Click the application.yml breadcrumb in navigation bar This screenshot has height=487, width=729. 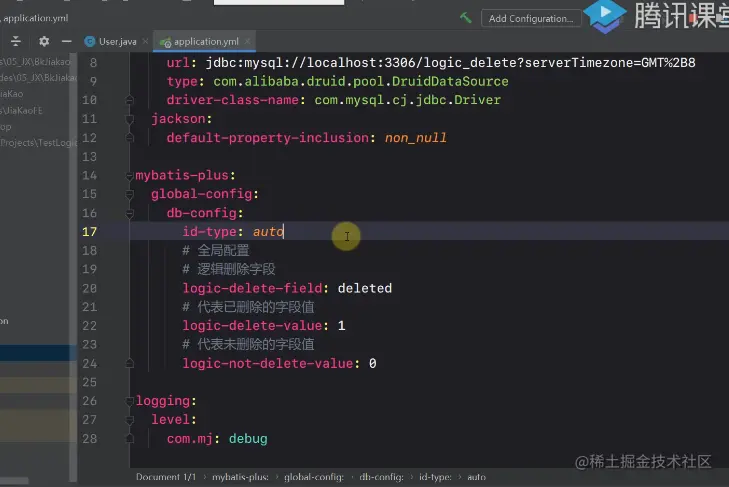click(35, 18)
